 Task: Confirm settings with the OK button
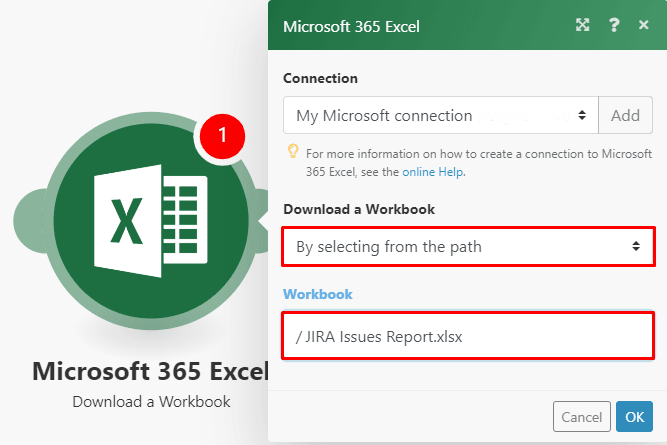click(x=634, y=416)
